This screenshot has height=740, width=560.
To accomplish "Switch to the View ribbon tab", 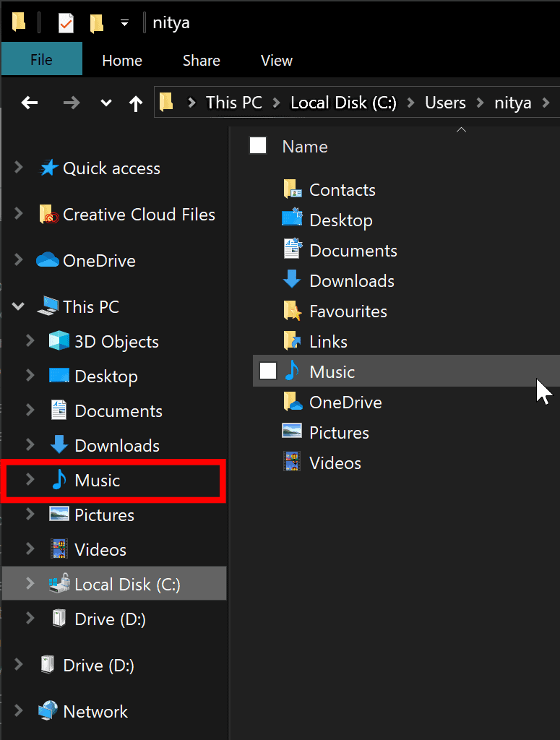I will (276, 60).
